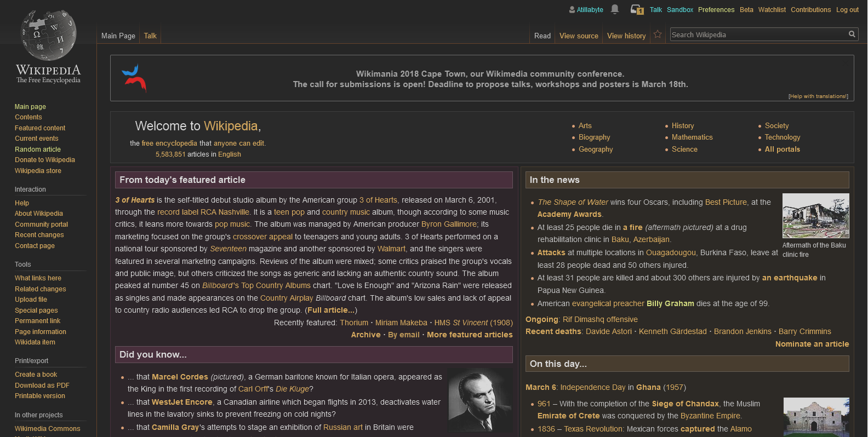Image resolution: width=868 pixels, height=437 pixels.
Task: Click Download as PDF
Action: coord(42,386)
